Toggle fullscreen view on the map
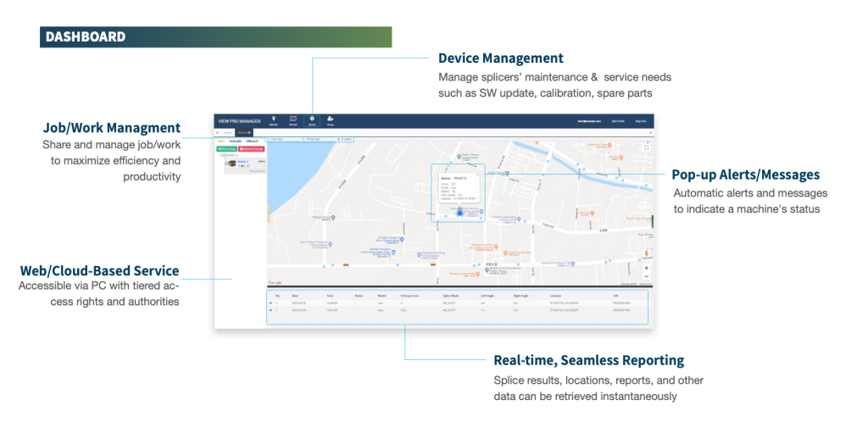Viewport: 868px width, 433px height. [647, 147]
